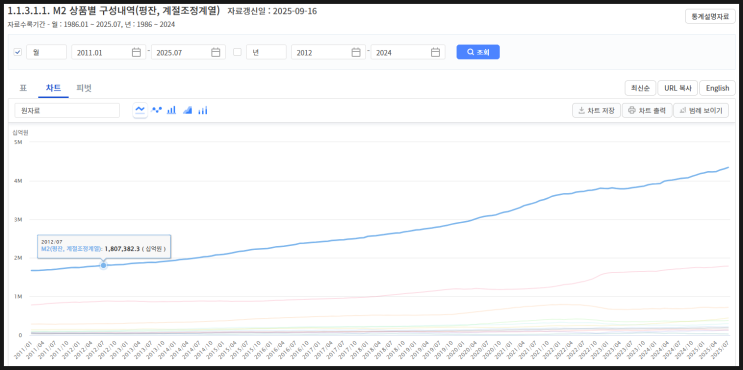Open the 원자료 data type dropdown
743x370 pixels.
[67, 110]
